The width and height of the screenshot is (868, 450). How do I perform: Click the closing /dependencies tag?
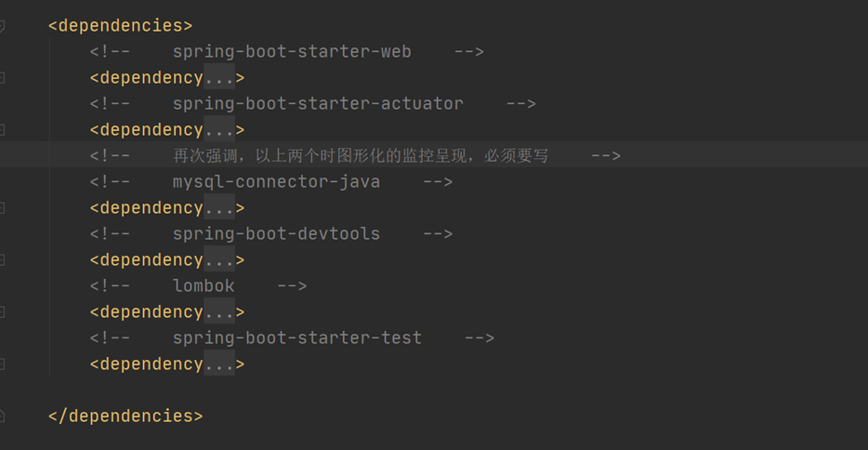click(x=125, y=416)
